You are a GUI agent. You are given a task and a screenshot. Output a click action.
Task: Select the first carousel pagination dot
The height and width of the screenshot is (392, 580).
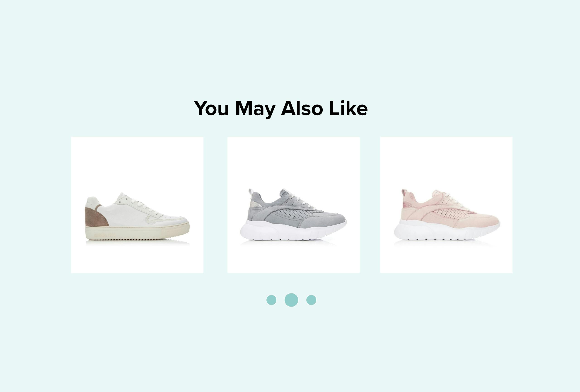pos(271,300)
